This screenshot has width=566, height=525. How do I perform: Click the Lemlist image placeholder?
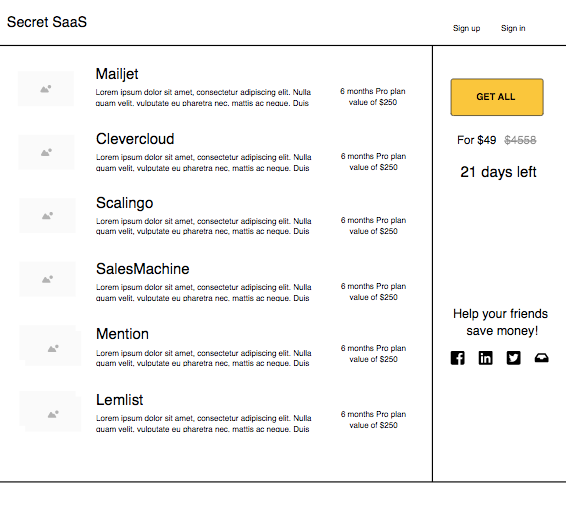(x=50, y=411)
